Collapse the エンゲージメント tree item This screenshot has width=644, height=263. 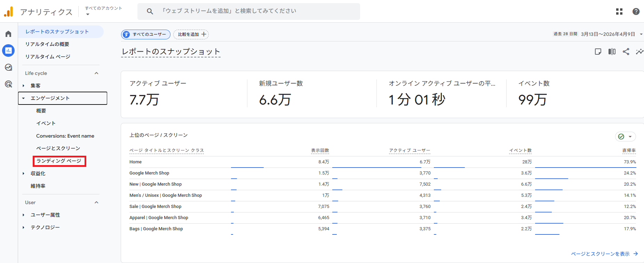[23, 98]
